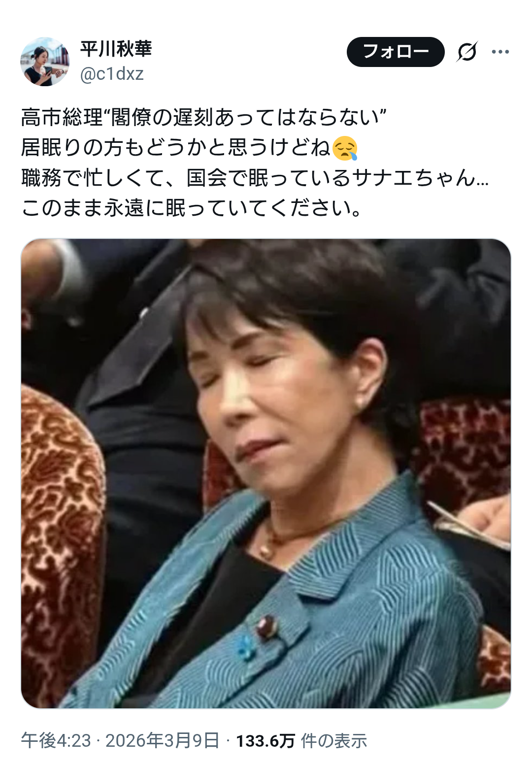Open the handle @c1dxz profile link

[112, 74]
